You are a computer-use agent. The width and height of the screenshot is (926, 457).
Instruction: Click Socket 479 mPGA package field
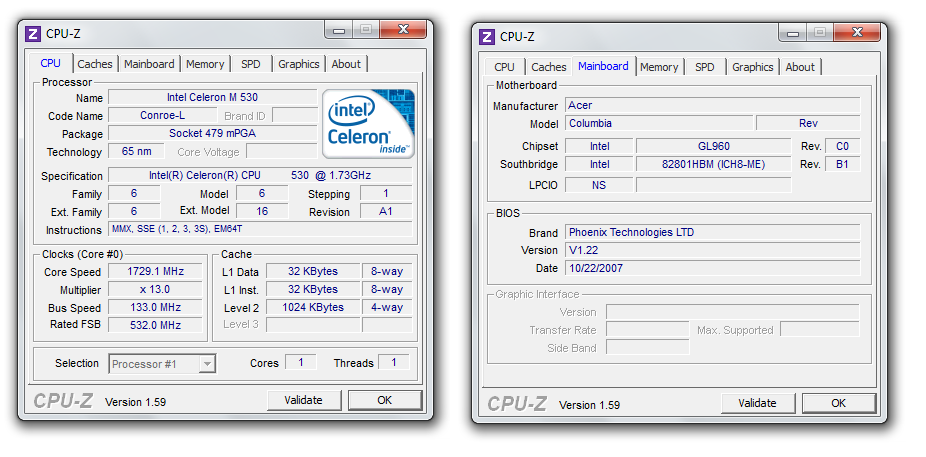pos(213,133)
